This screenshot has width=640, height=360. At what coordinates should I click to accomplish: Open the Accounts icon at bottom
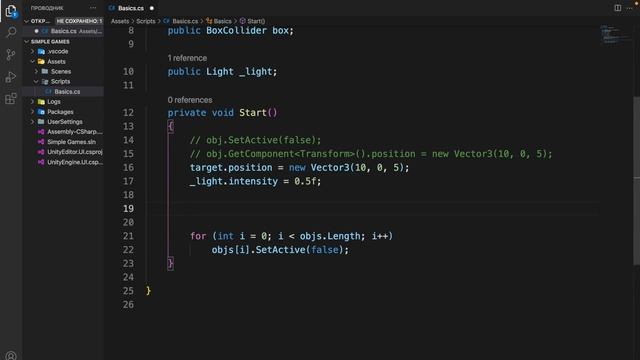tap(11, 356)
